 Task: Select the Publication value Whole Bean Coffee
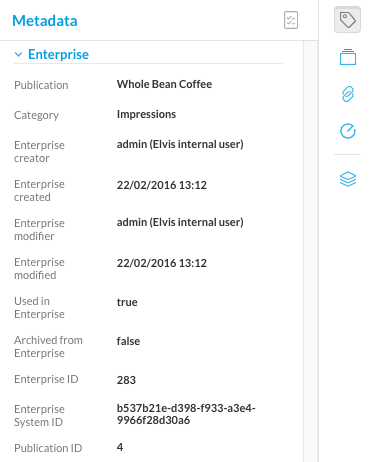pyautogui.click(x=164, y=84)
